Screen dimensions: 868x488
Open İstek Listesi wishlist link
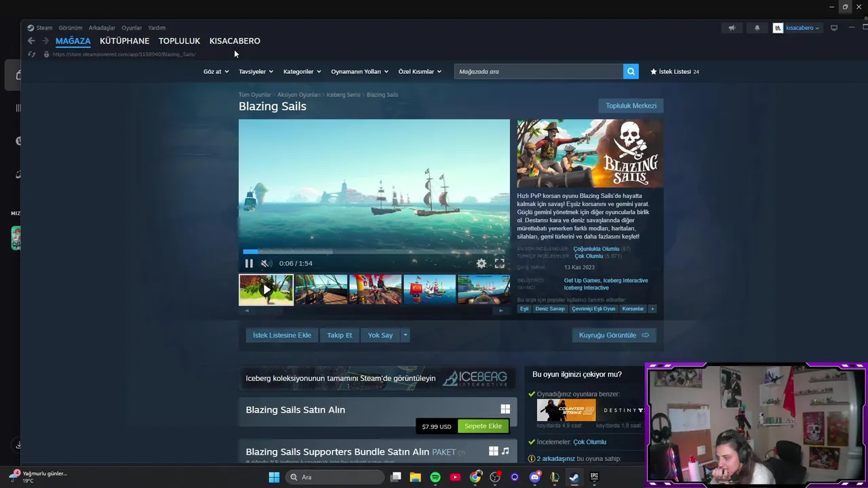[674, 71]
